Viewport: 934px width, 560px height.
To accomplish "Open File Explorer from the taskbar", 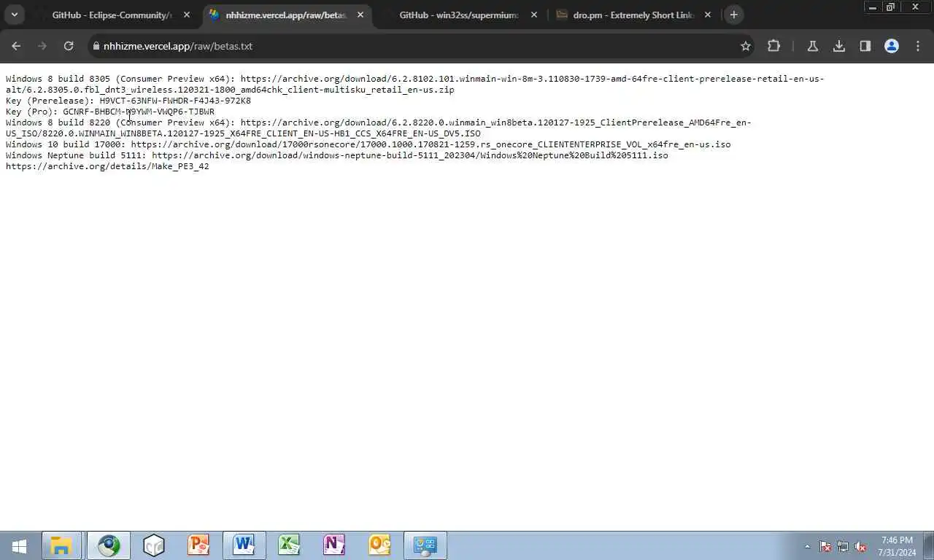I will click(x=61, y=545).
